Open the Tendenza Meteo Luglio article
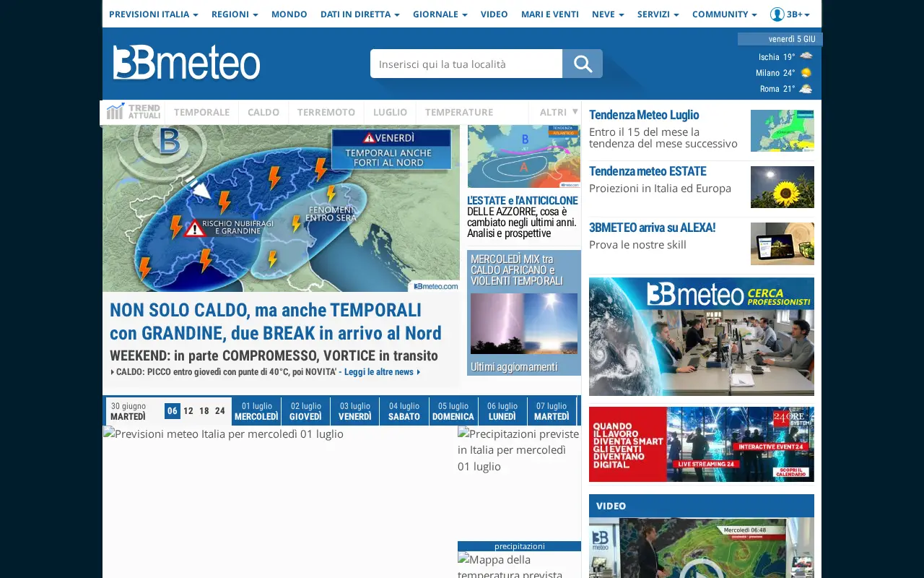The width and height of the screenshot is (924, 578). tap(644, 115)
